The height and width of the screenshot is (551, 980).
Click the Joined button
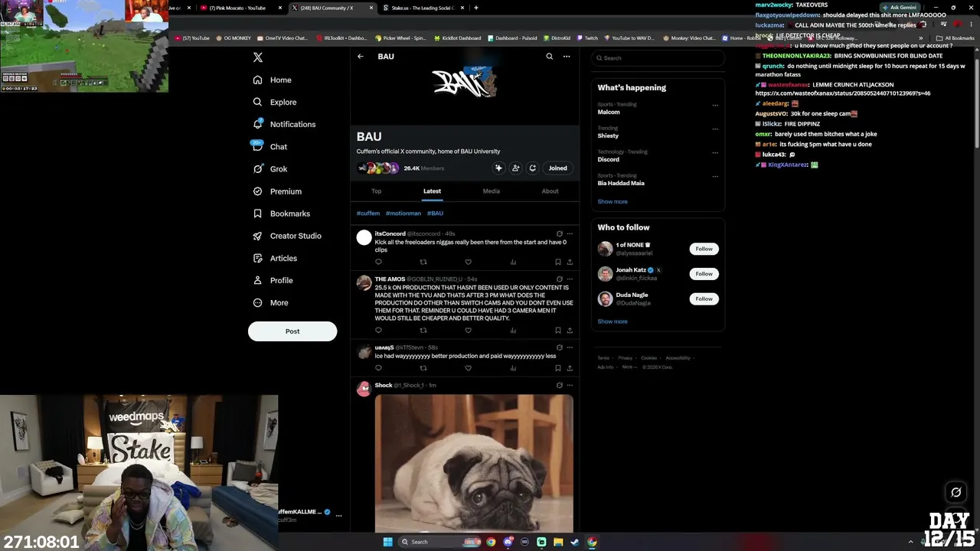[x=557, y=168]
